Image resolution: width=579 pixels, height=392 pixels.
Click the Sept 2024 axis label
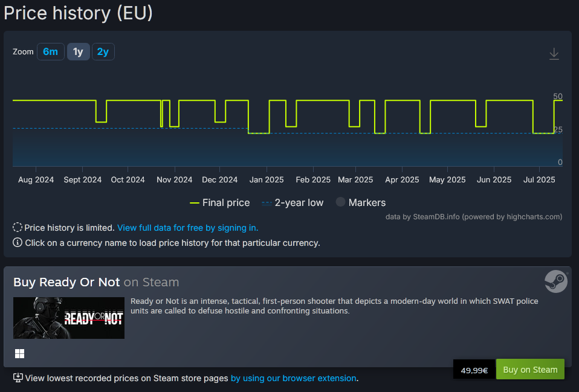(82, 180)
